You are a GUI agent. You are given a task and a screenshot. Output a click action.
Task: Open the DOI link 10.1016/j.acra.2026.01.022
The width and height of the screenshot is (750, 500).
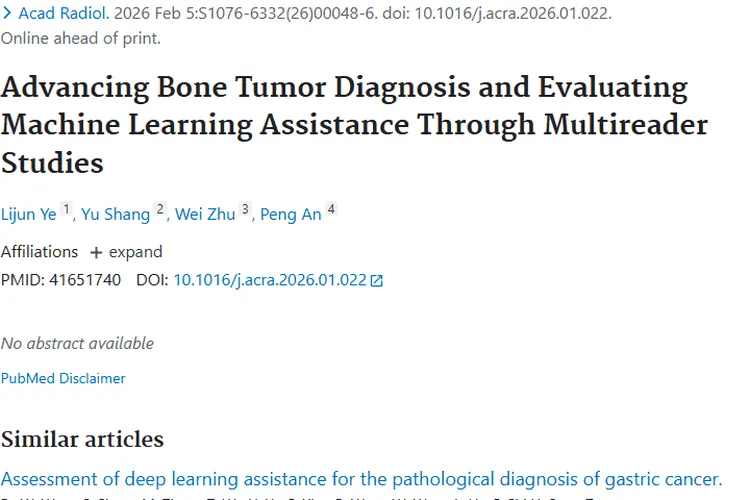(x=270, y=280)
